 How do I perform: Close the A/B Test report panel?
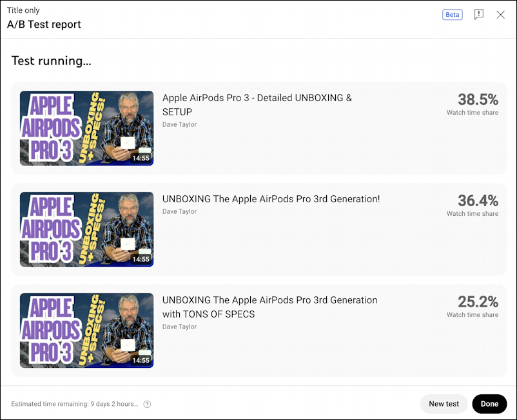pos(501,14)
